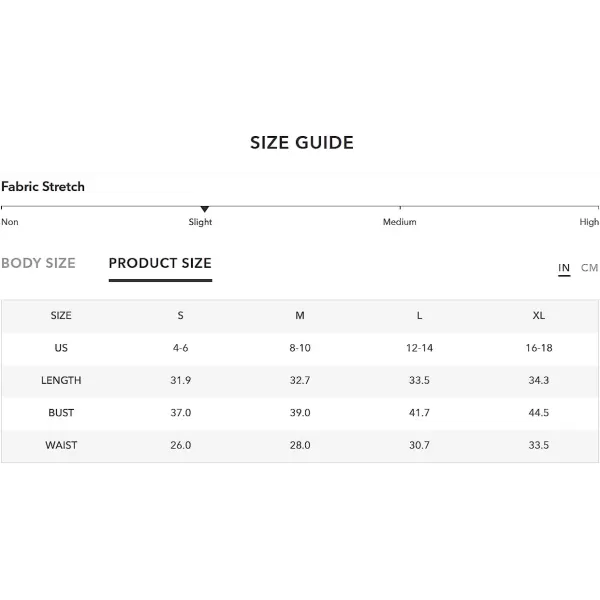This screenshot has width=600, height=600.
Task: Click the WAIST row label
Action: point(61,445)
